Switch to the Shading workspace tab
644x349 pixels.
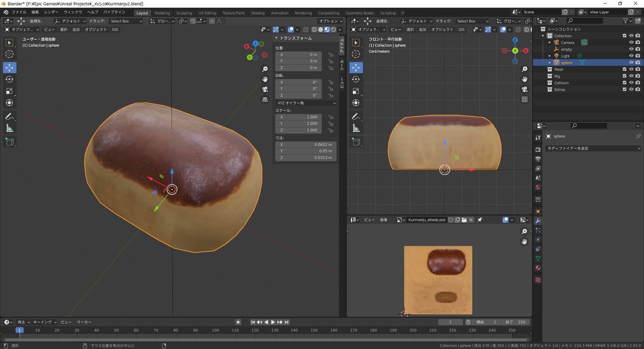click(x=258, y=13)
